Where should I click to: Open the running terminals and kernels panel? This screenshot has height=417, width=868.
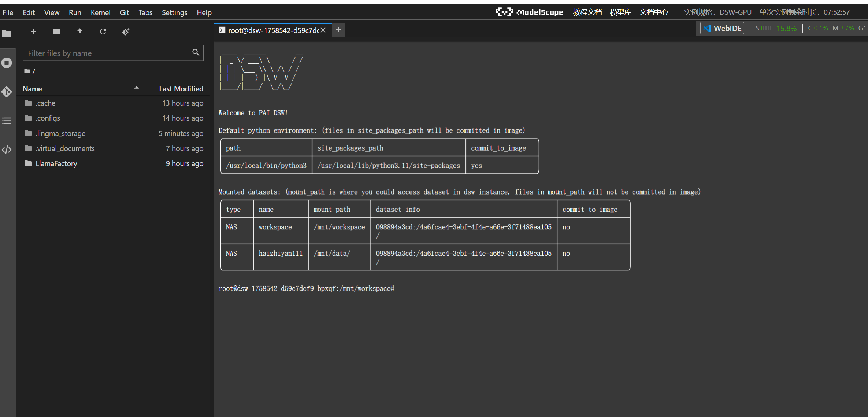pyautogui.click(x=7, y=63)
